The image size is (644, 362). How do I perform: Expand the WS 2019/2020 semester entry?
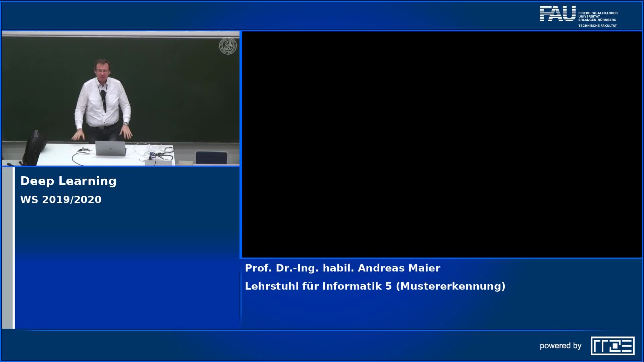61,199
